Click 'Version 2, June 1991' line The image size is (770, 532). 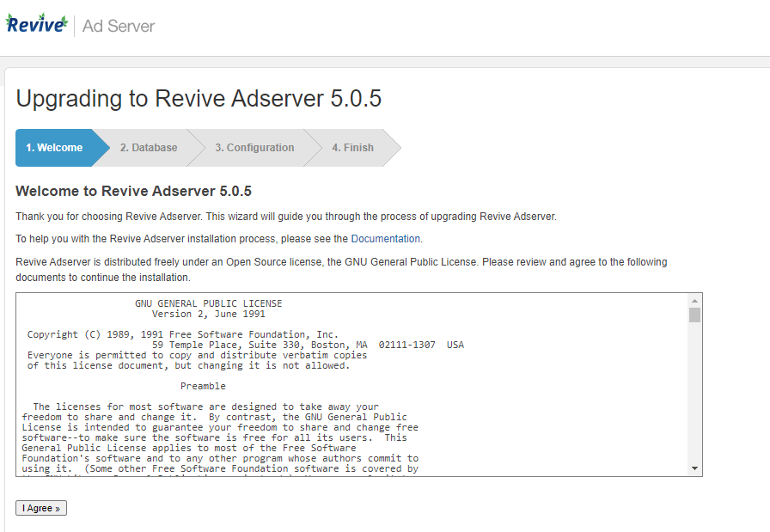pyautogui.click(x=209, y=314)
